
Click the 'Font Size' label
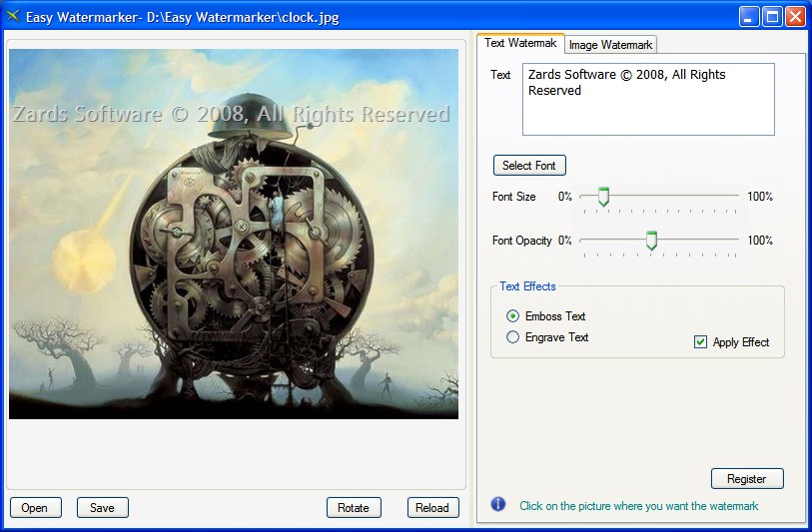(x=513, y=197)
